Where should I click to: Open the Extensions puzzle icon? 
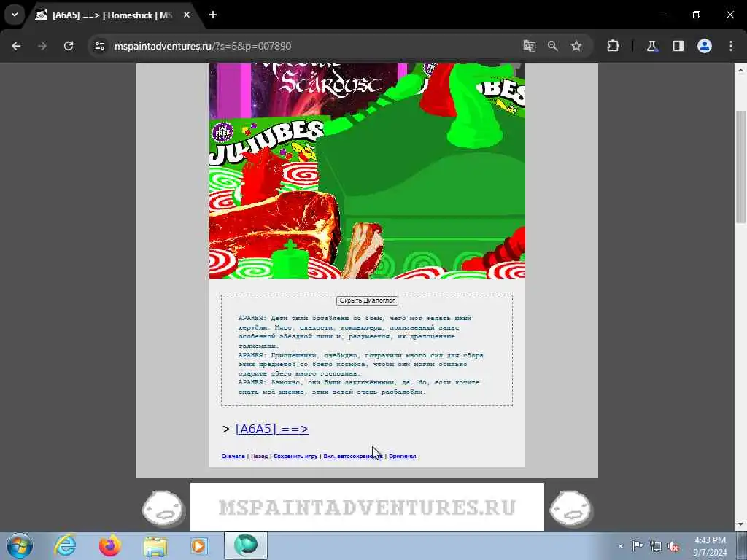pos(613,46)
